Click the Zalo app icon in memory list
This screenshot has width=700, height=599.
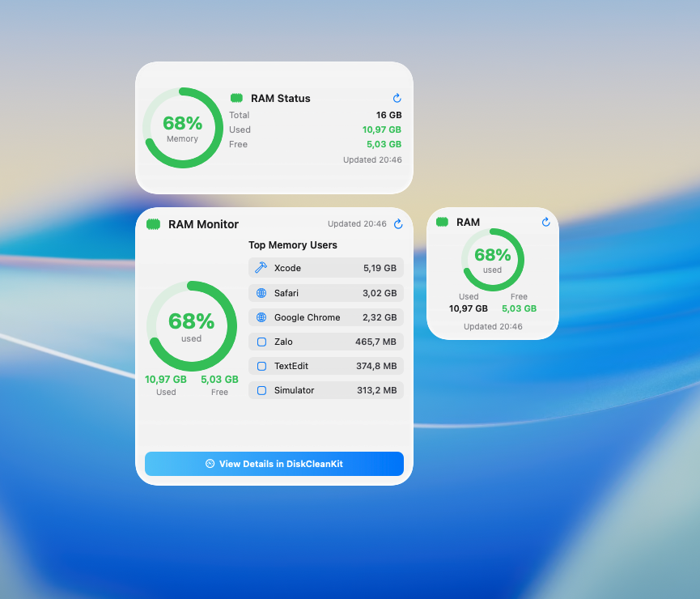[261, 341]
